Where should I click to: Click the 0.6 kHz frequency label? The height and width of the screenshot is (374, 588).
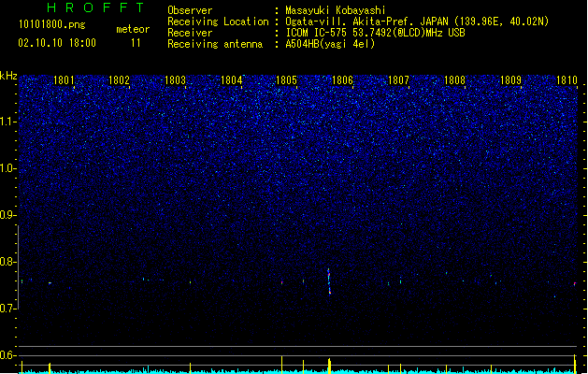coord(7,355)
